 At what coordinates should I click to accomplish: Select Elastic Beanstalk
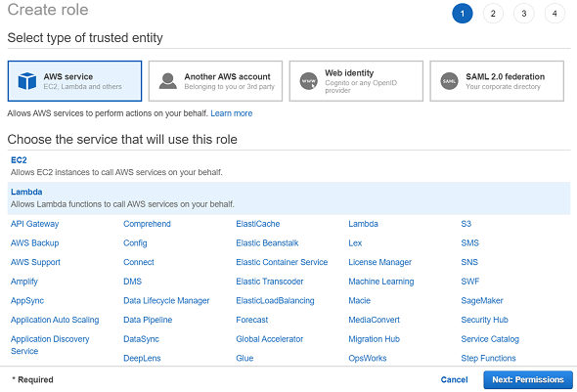(267, 242)
